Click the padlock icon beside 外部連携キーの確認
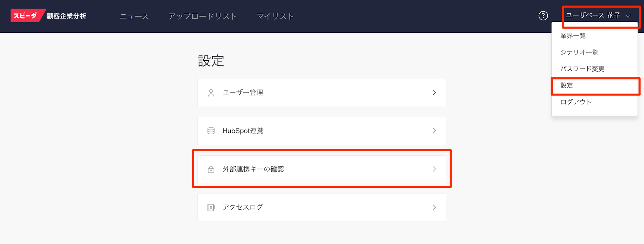Screen dimensions: 644x244 (x=211, y=169)
